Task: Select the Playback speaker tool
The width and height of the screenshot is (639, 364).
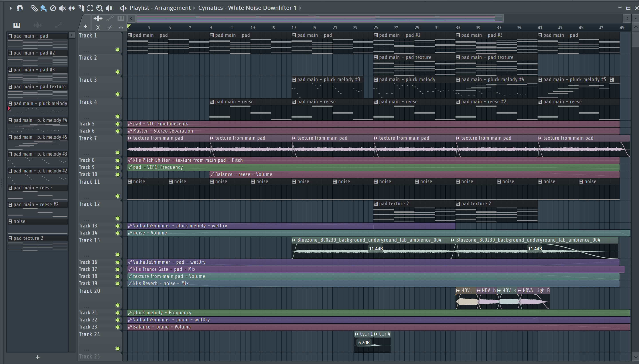Action: point(109,8)
